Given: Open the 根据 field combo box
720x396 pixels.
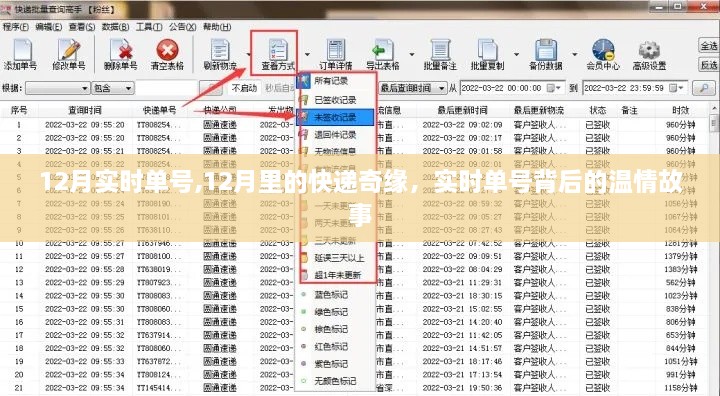Looking at the screenshot, I should (x=57, y=88).
